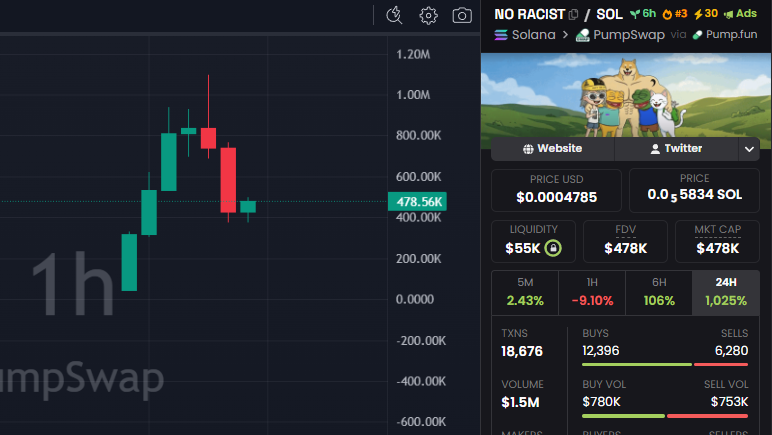Click the BUYS value 12,396
The image size is (772, 435).
[601, 351]
